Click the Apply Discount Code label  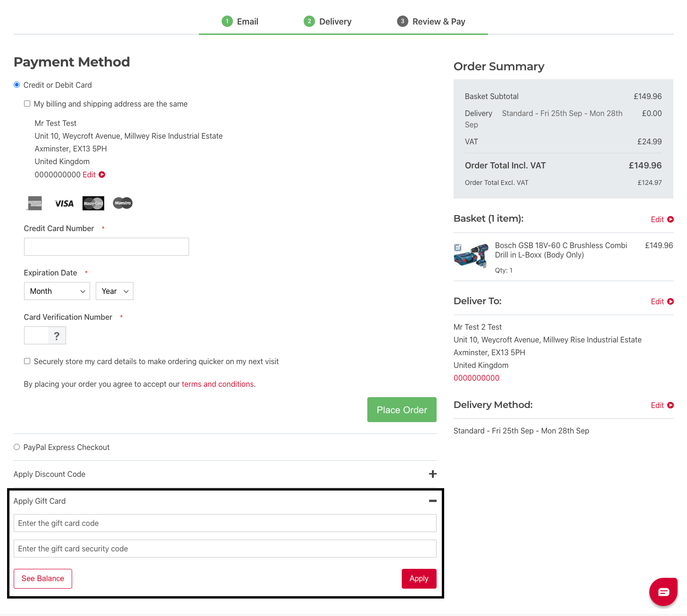[50, 474]
